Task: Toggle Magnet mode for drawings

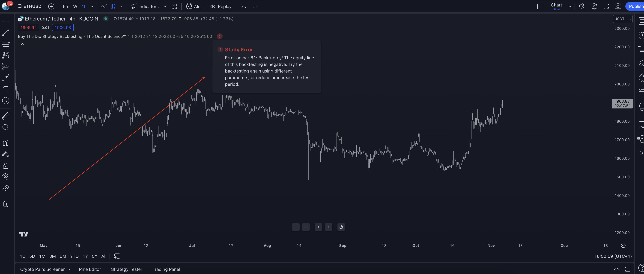Action: coord(6,143)
